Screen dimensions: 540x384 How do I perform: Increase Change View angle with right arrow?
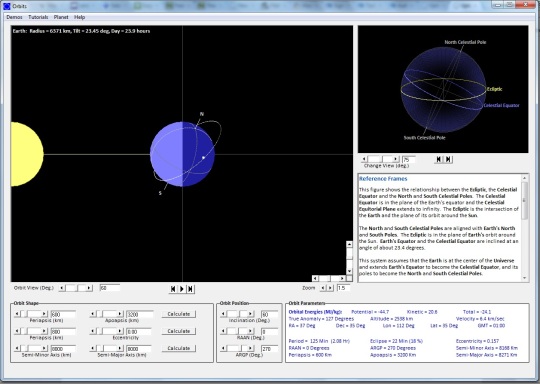click(x=396, y=159)
